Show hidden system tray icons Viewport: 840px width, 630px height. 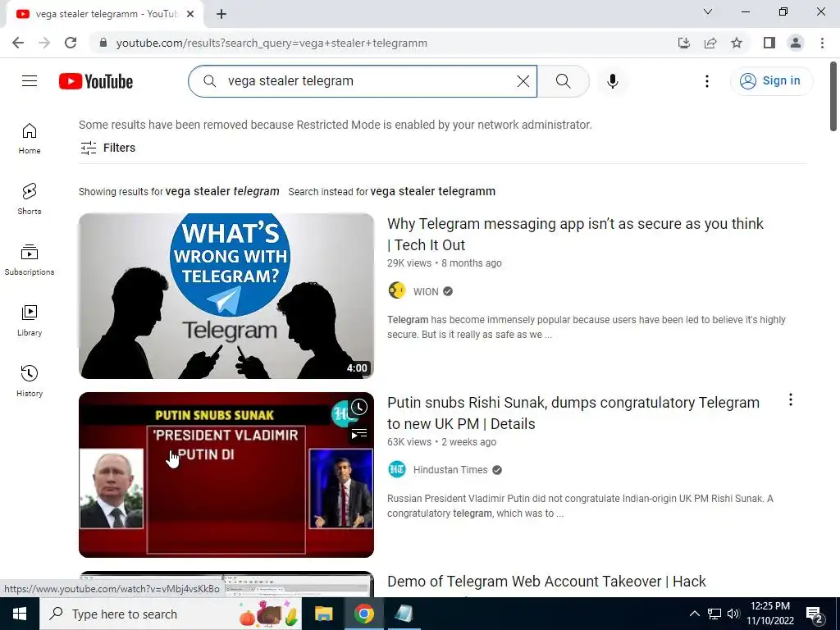[694, 614]
